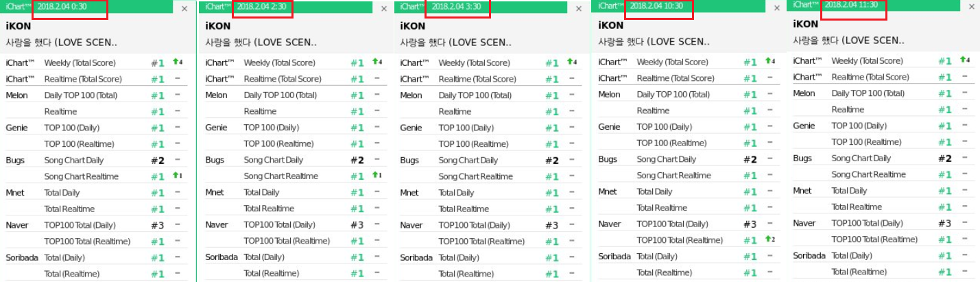This screenshot has width=980, height=282.
Task: Click Weekly up-4 arrow in 3:30 panel
Action: (571, 62)
